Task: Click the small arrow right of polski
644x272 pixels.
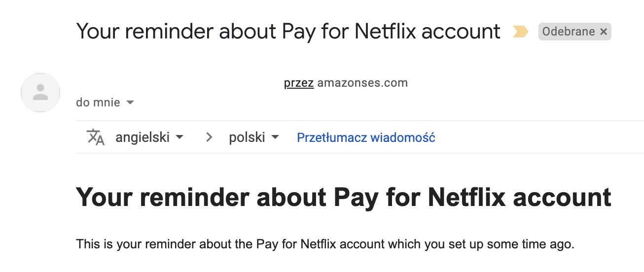Action: pos(275,137)
